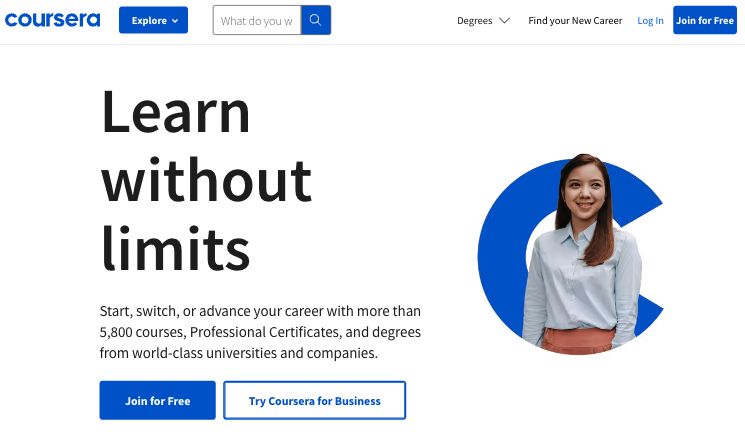Click the Coursera logo in the header
This screenshot has width=745, height=442.
click(x=52, y=20)
